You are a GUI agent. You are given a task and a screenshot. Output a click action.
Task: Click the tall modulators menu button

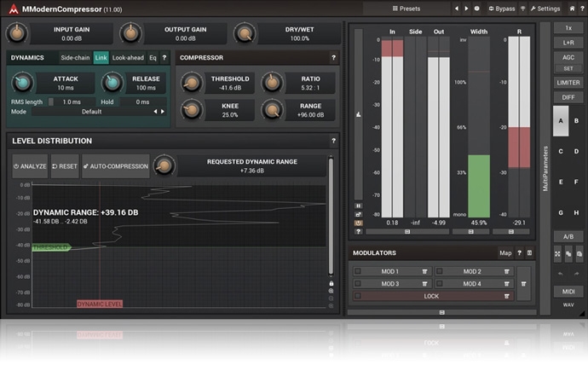tap(523, 284)
